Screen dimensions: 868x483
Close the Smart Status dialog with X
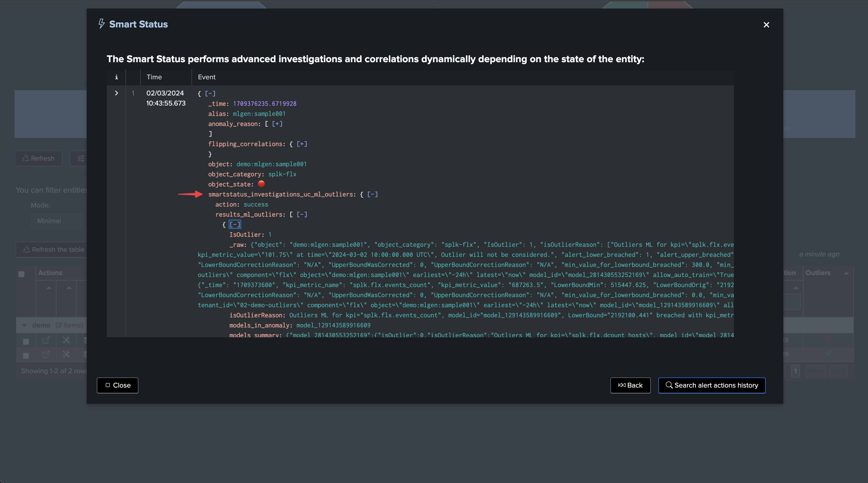(766, 25)
